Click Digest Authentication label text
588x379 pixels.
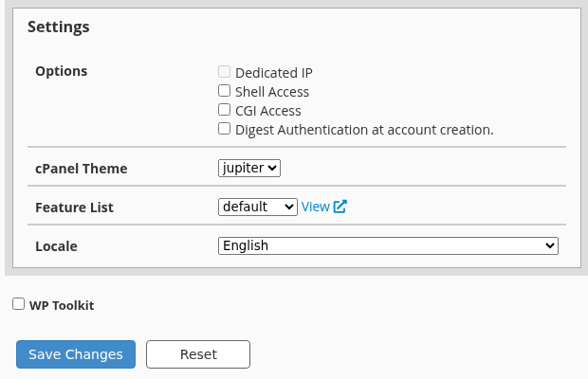[x=364, y=130]
